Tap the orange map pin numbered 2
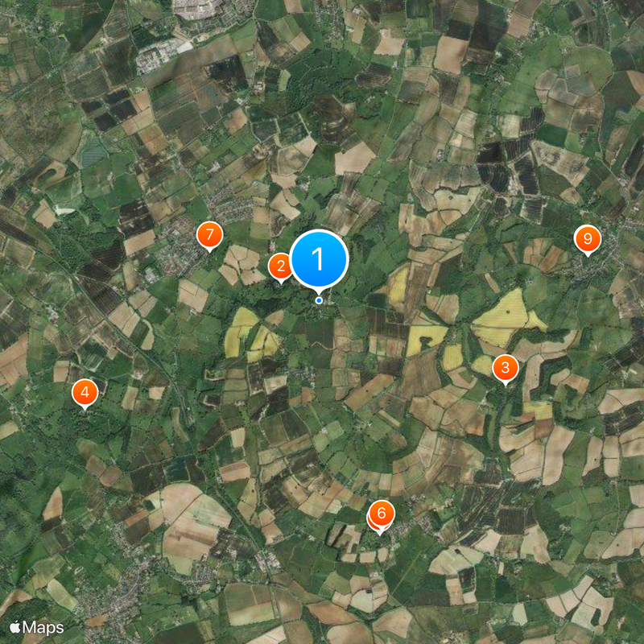644x644 pixels. point(281,266)
